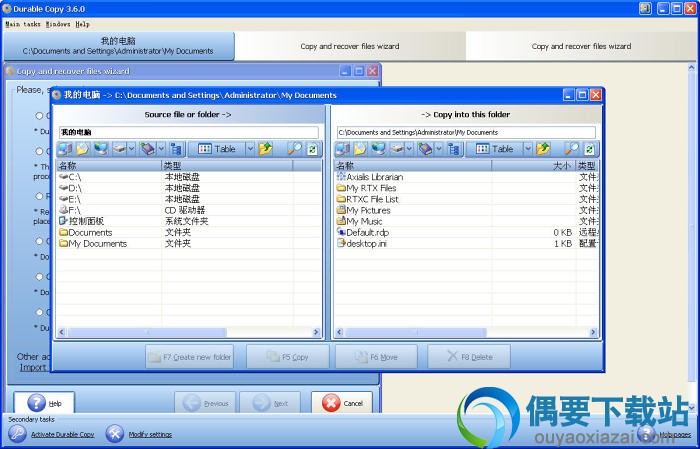Select the desktop.ini file

pos(467,244)
